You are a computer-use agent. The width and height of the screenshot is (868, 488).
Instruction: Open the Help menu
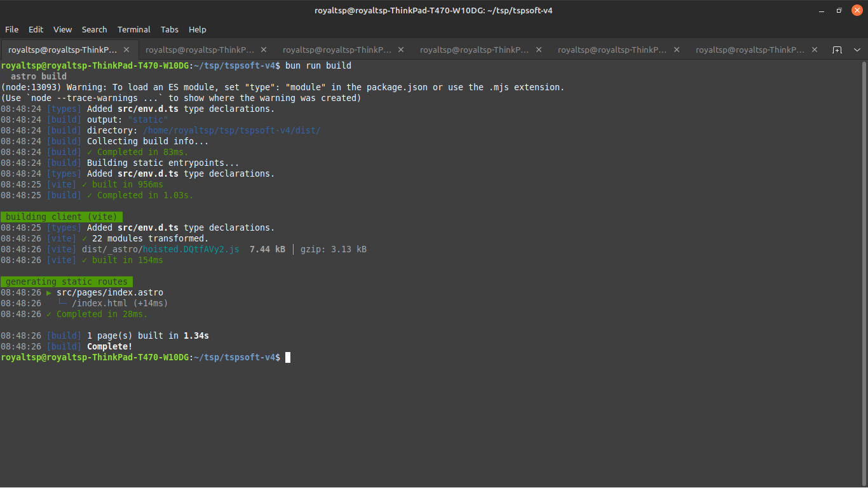198,29
